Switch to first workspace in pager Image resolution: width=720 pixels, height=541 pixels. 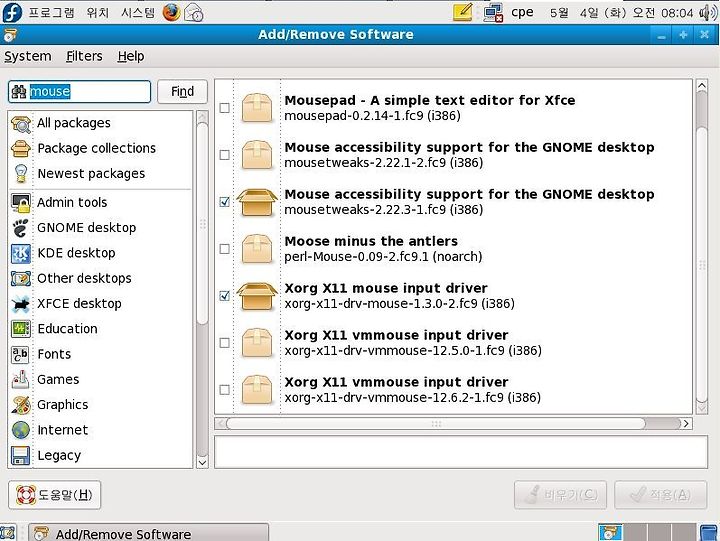pos(611,533)
